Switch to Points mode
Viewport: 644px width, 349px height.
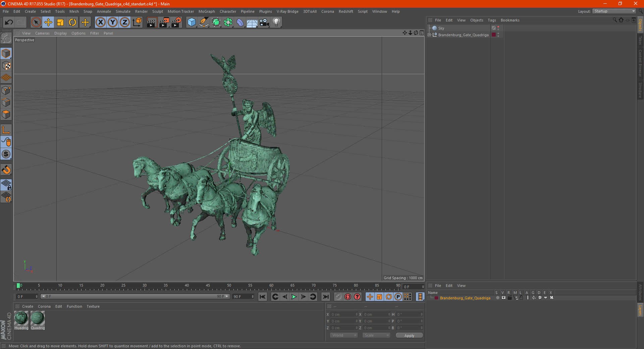point(6,90)
